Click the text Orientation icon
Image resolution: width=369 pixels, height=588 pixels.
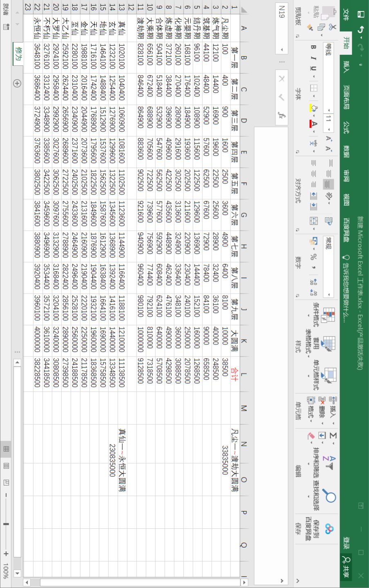(x=328, y=196)
